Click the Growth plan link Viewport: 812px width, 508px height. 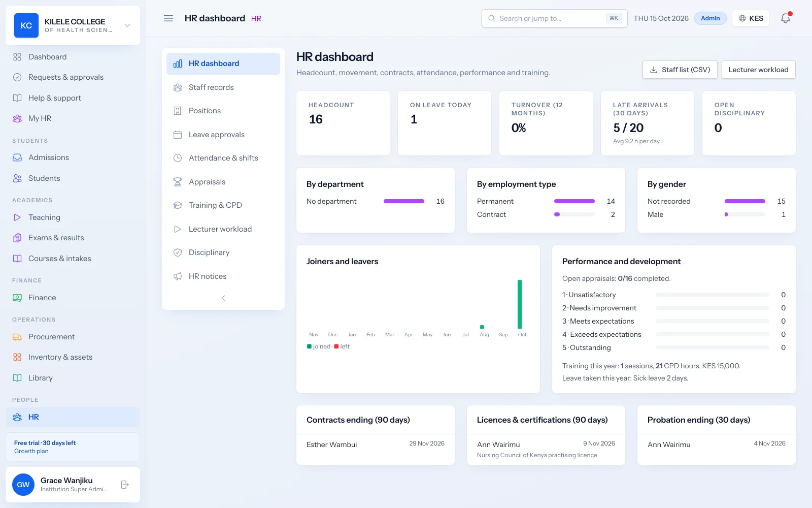tap(31, 451)
